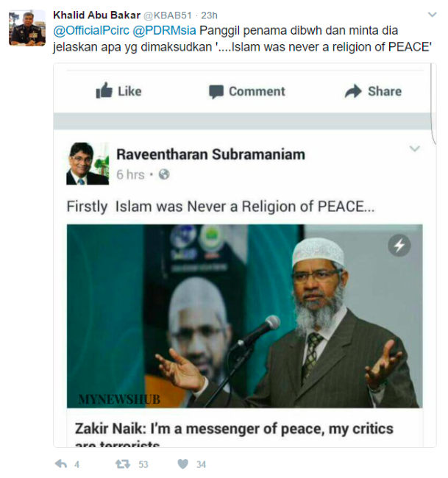This screenshot has width=448, height=478.
Task: Retweet this tweet via retweet icon
Action: click(x=122, y=464)
